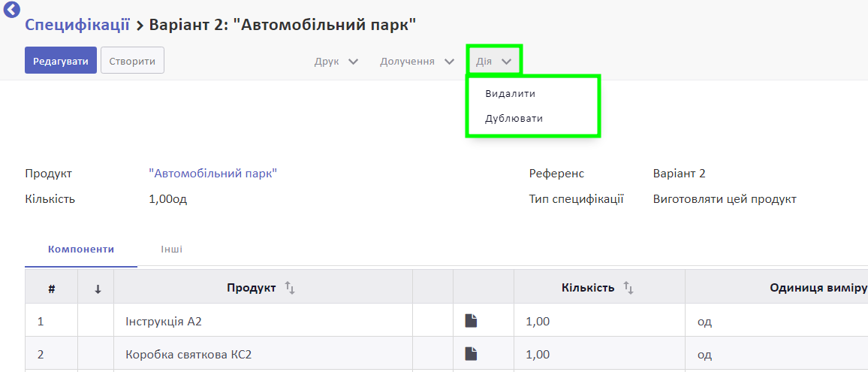Viewport: 868px width, 372px height.
Task: Click the # column header
Action: [x=52, y=289]
